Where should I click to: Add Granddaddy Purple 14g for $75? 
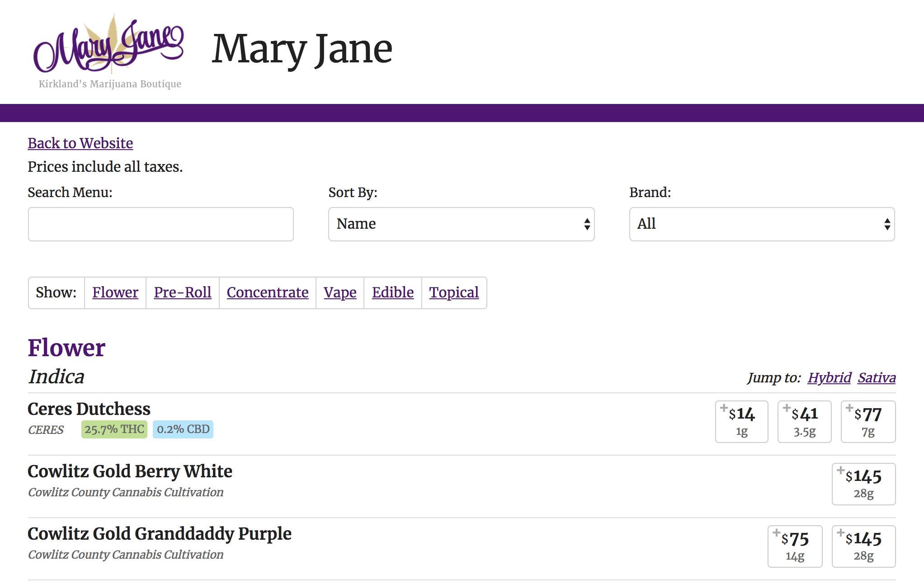click(x=794, y=546)
